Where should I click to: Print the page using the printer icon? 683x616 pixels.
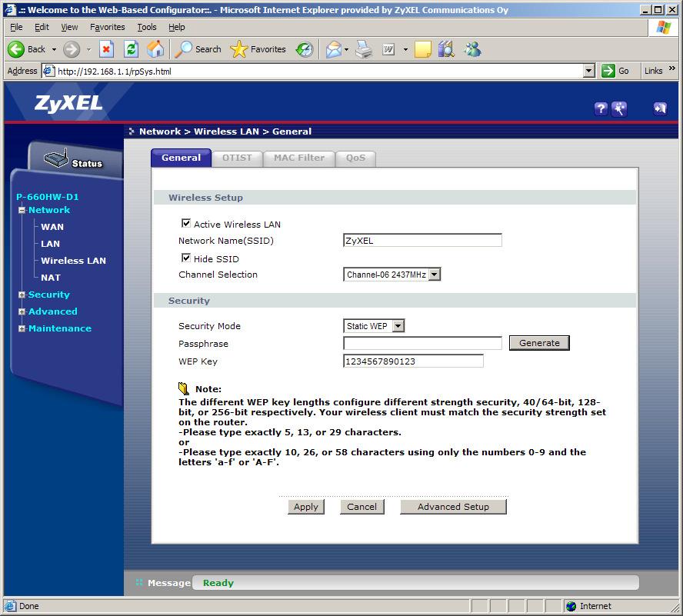pos(364,49)
